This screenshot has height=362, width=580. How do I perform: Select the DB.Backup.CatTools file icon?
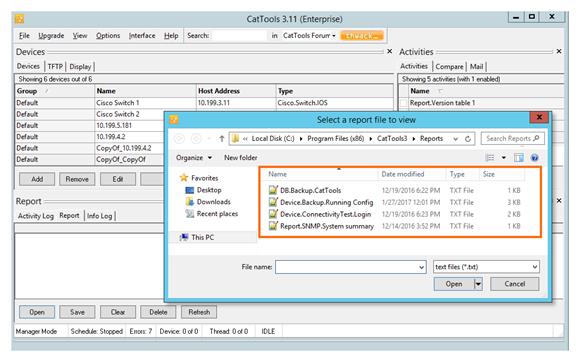pyautogui.click(x=273, y=190)
